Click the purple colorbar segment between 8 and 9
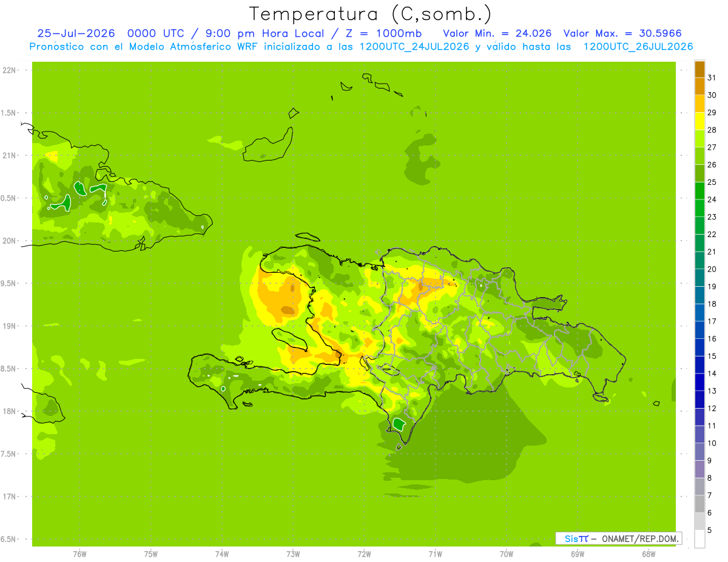Image resolution: width=728 pixels, height=562 pixels. (699, 469)
